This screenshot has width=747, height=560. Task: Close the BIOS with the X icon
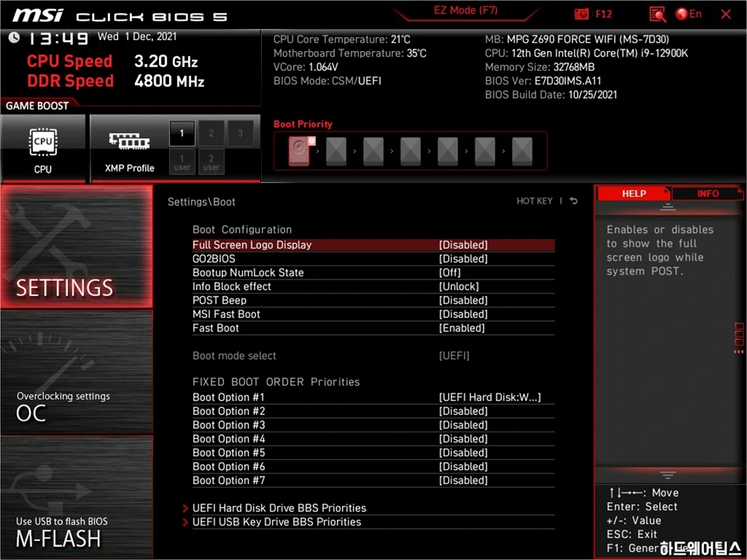tap(726, 15)
